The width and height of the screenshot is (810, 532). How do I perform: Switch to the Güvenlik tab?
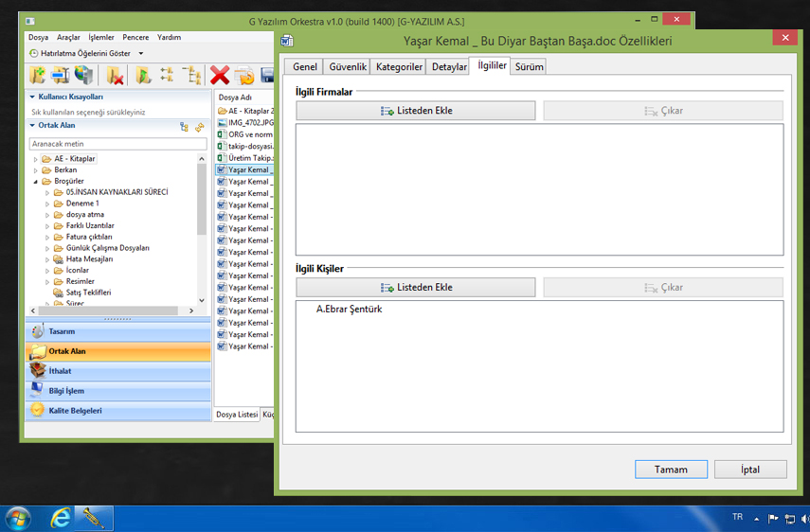tap(348, 67)
